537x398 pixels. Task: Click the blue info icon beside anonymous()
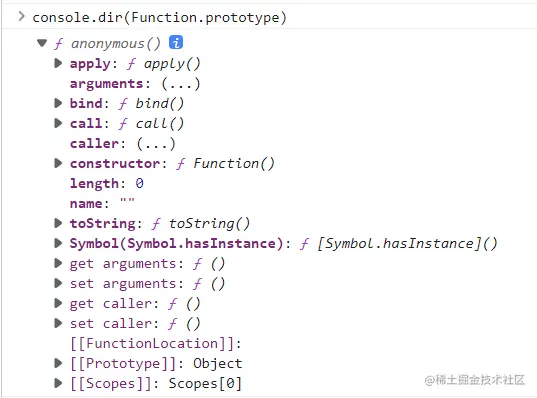pos(176,42)
